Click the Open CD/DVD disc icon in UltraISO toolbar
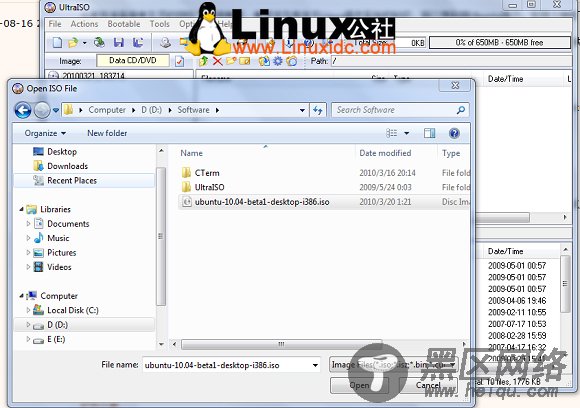The image size is (580, 408). (99, 43)
